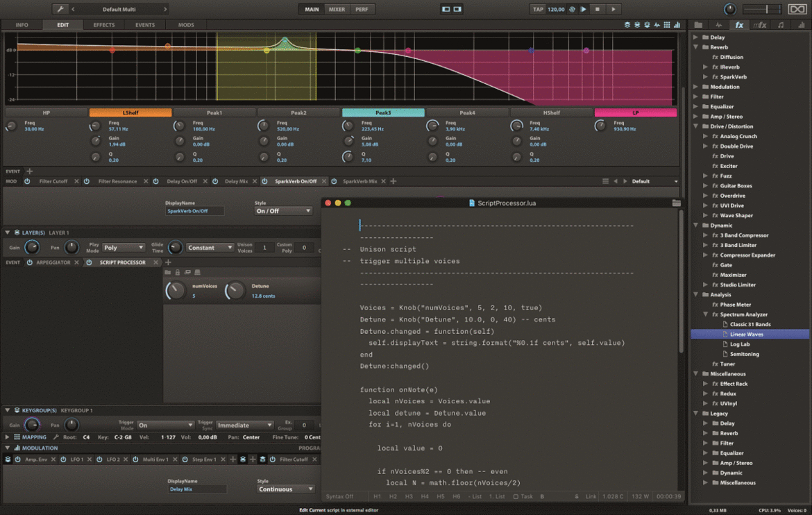Open the INFO tab

22,25
